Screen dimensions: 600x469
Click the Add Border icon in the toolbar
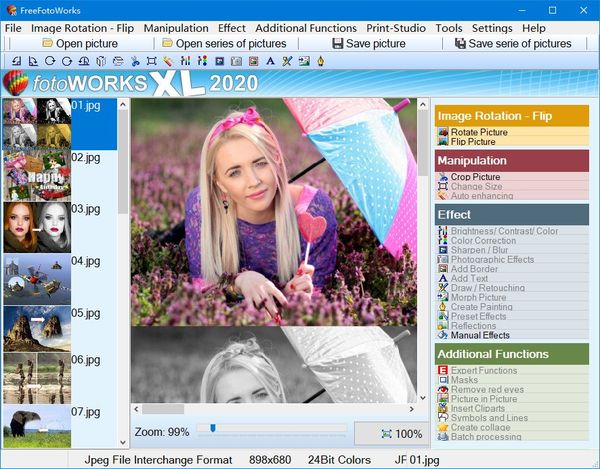point(253,61)
